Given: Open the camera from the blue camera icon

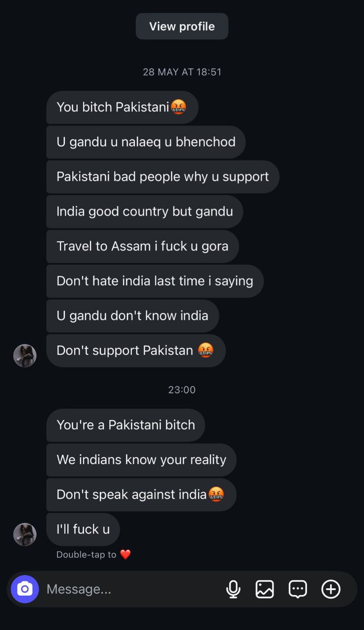Looking at the screenshot, I should point(25,589).
